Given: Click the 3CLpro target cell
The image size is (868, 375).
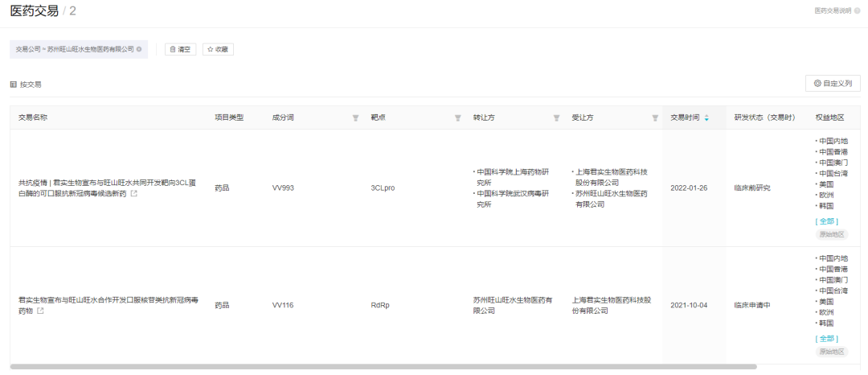Looking at the screenshot, I should click(x=383, y=188).
